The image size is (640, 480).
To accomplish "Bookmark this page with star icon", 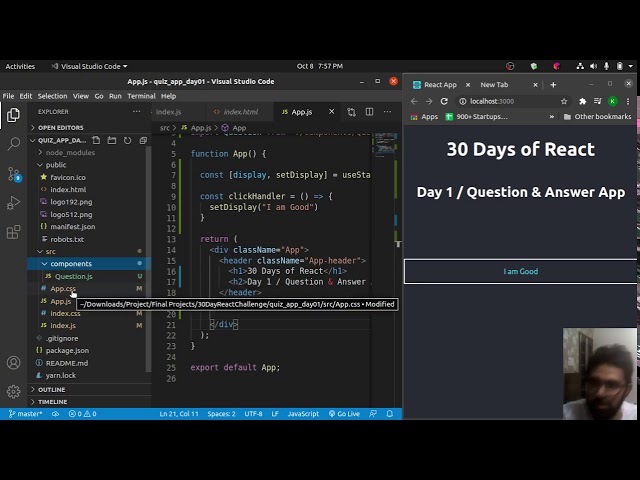I will 564,101.
